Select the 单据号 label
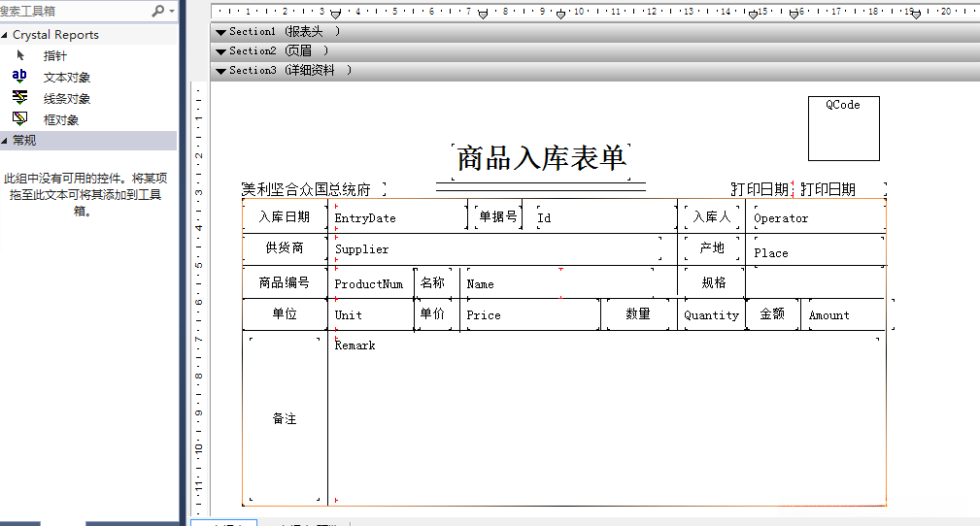The width and height of the screenshot is (980, 526). coord(498,216)
